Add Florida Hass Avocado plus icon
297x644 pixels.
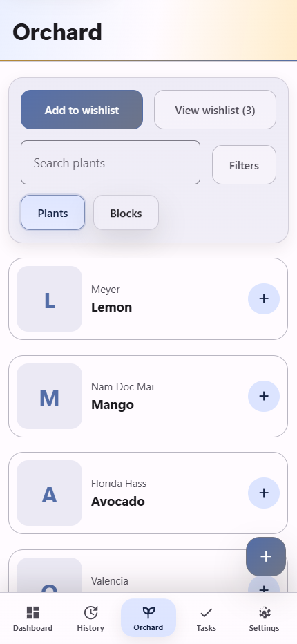click(x=264, y=493)
